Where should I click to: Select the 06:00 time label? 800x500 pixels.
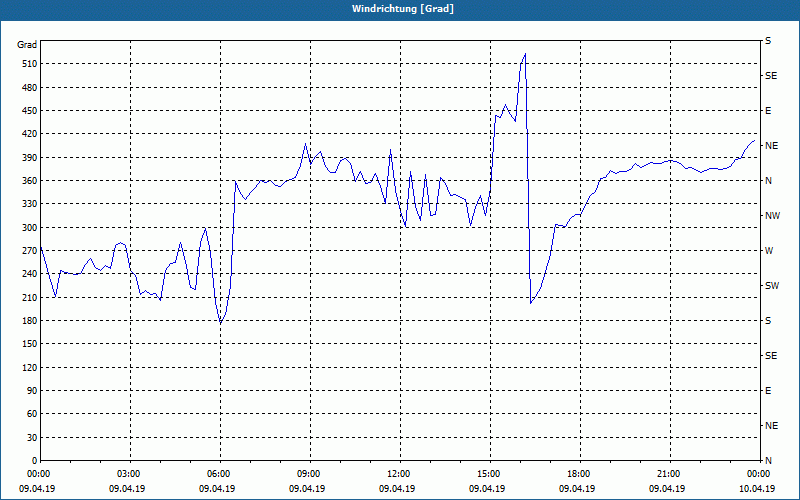pyautogui.click(x=220, y=474)
